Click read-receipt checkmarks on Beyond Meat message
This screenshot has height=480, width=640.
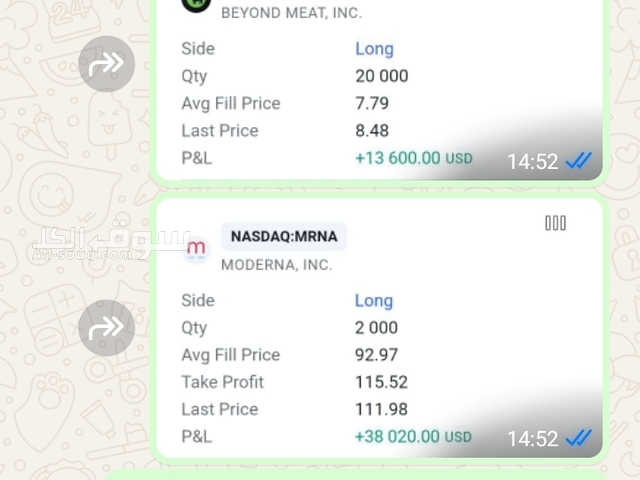point(579,161)
